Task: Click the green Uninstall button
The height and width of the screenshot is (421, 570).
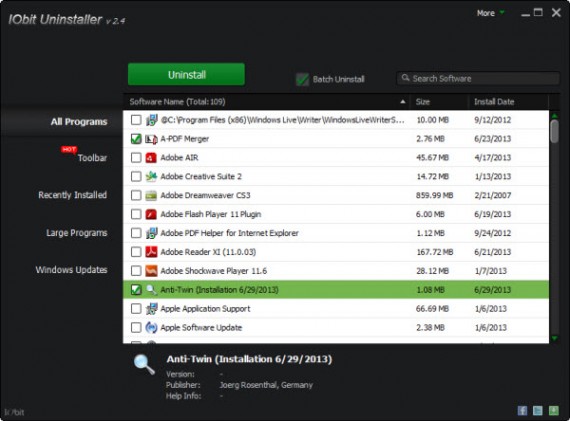Action: click(x=186, y=75)
